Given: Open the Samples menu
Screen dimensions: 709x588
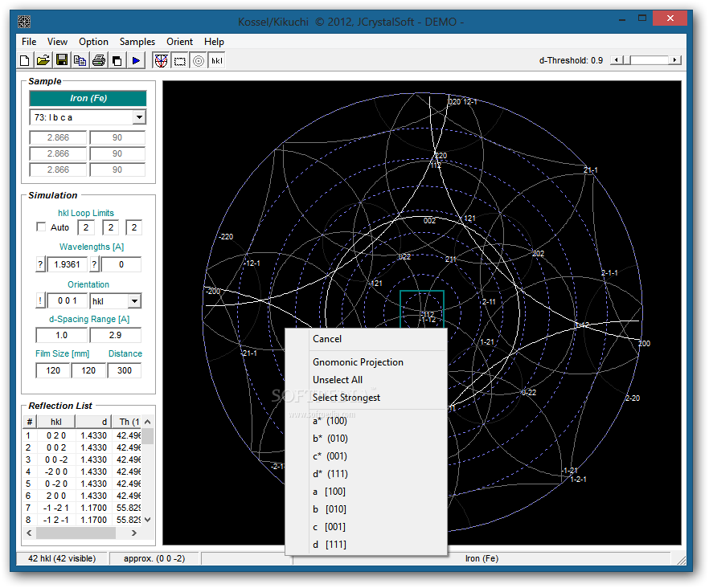Looking at the screenshot, I should coord(137,42).
